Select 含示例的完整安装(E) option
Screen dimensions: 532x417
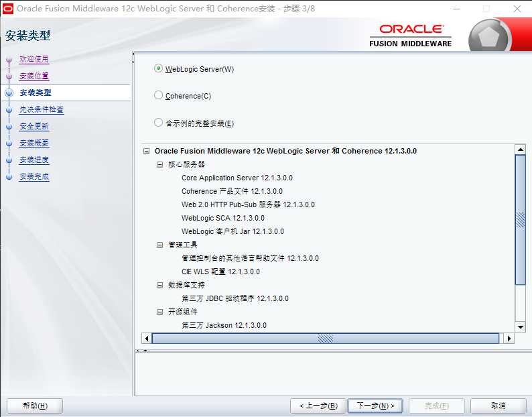(158, 122)
